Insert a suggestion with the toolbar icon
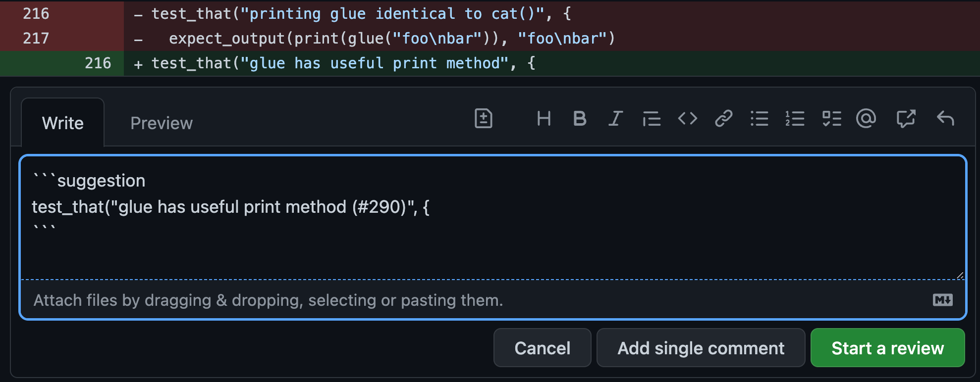Screen dimensions: 980x382 tap(483, 119)
